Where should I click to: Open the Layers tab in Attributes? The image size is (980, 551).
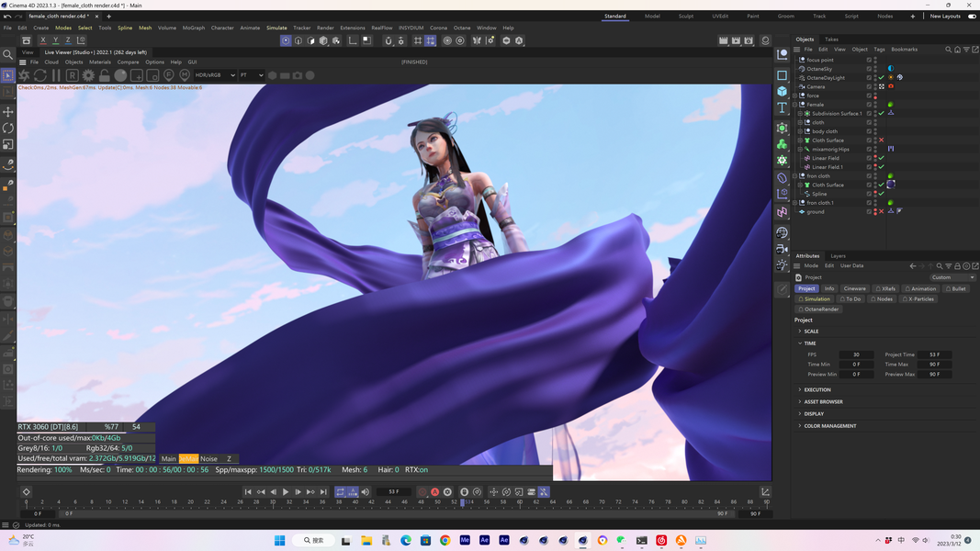(838, 256)
